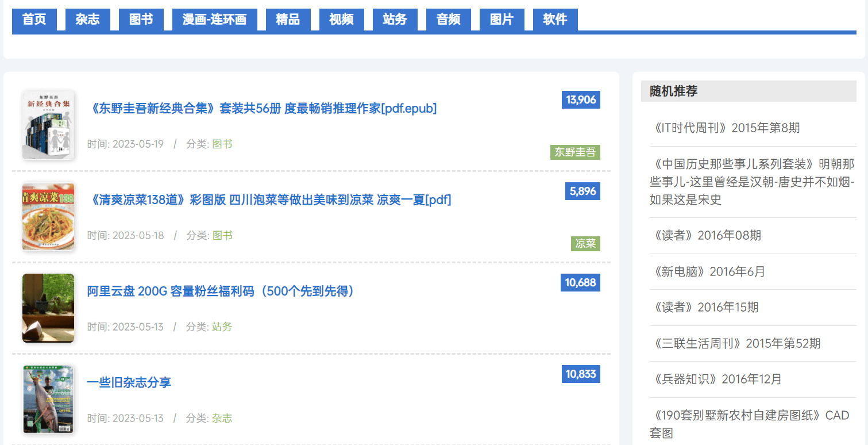Click the 13,906 view count badge

click(581, 100)
